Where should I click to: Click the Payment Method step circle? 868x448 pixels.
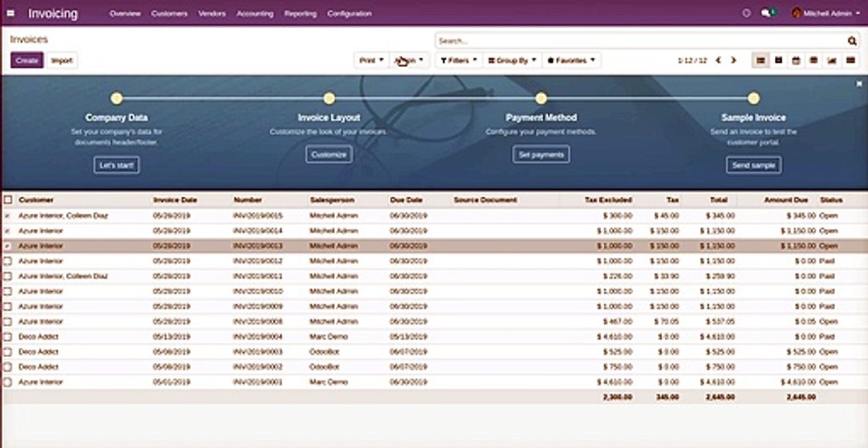tap(541, 98)
